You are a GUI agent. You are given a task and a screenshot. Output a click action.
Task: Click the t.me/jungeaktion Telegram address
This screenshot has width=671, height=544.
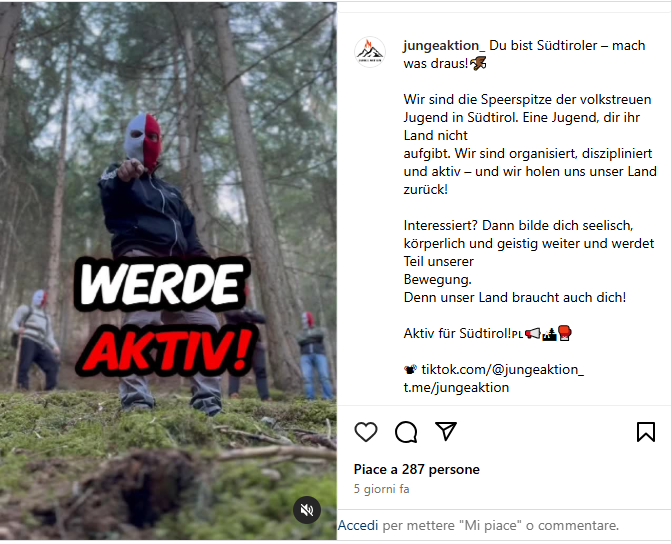tap(456, 387)
